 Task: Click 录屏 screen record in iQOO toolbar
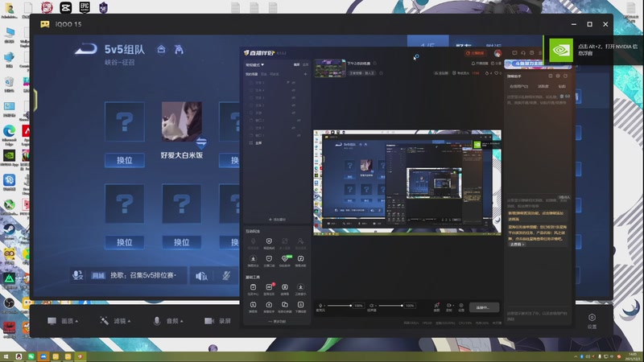pyautogui.click(x=218, y=321)
